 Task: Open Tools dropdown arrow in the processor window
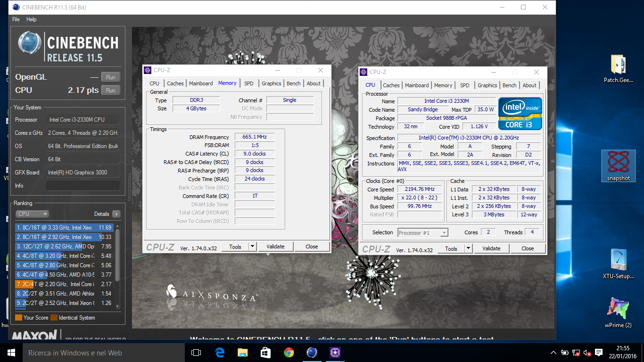468,248
